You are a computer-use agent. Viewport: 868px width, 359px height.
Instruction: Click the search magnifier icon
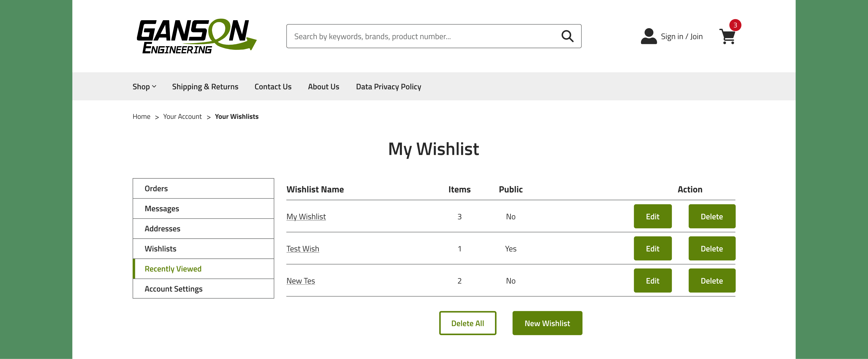click(x=567, y=36)
